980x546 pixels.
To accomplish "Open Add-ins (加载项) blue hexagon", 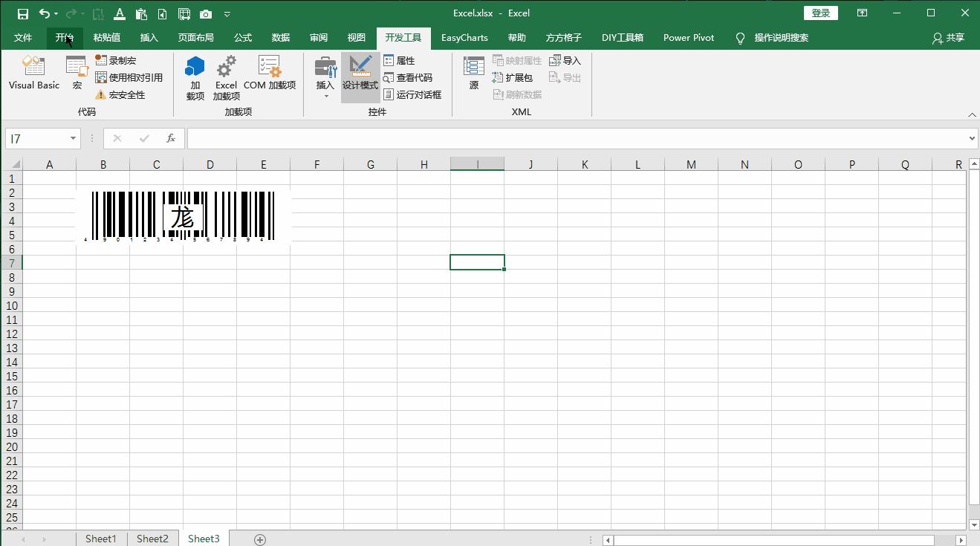I will coord(195,78).
